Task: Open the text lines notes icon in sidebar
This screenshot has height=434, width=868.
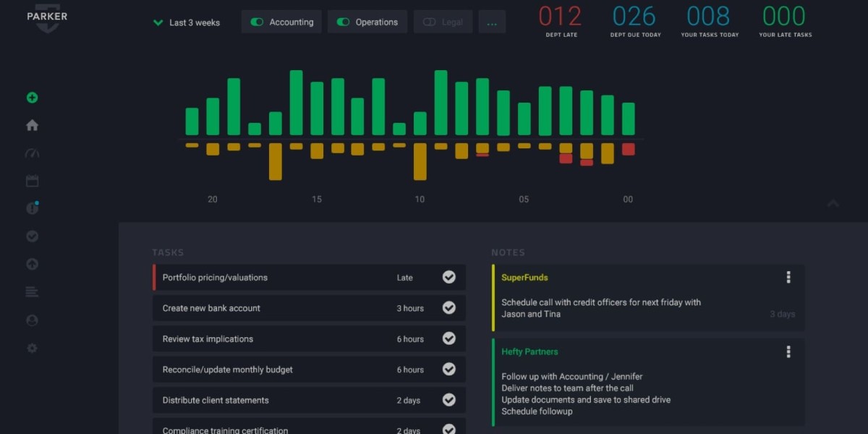Action: pyautogui.click(x=32, y=292)
